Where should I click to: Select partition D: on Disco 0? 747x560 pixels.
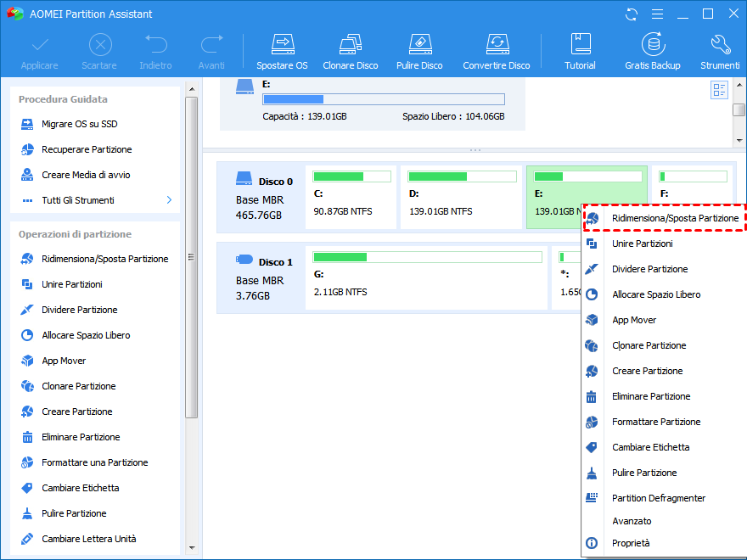[x=461, y=197]
